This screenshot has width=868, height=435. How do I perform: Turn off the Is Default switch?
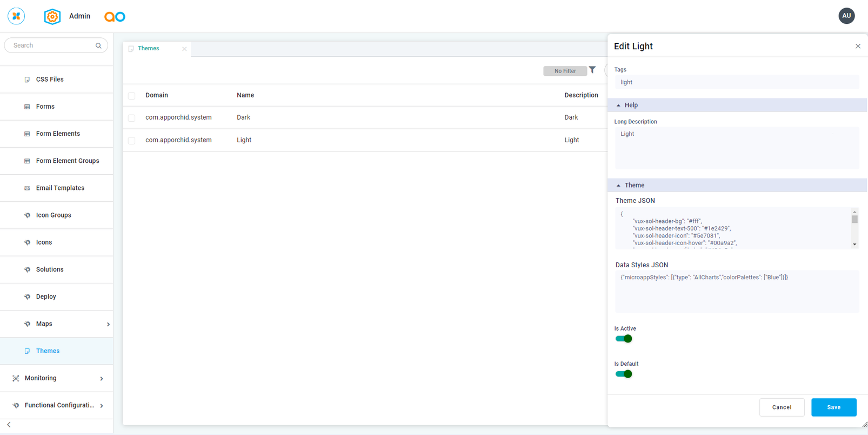pos(624,374)
